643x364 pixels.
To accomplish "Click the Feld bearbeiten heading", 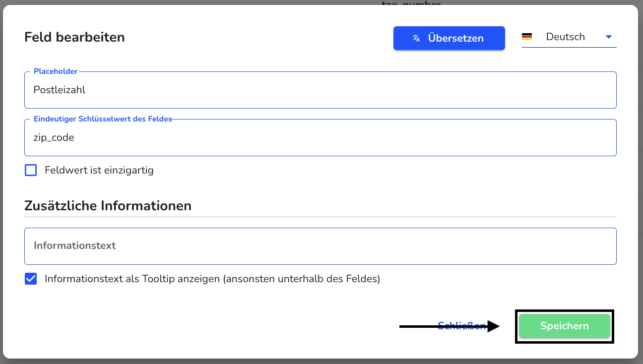I will click(74, 37).
